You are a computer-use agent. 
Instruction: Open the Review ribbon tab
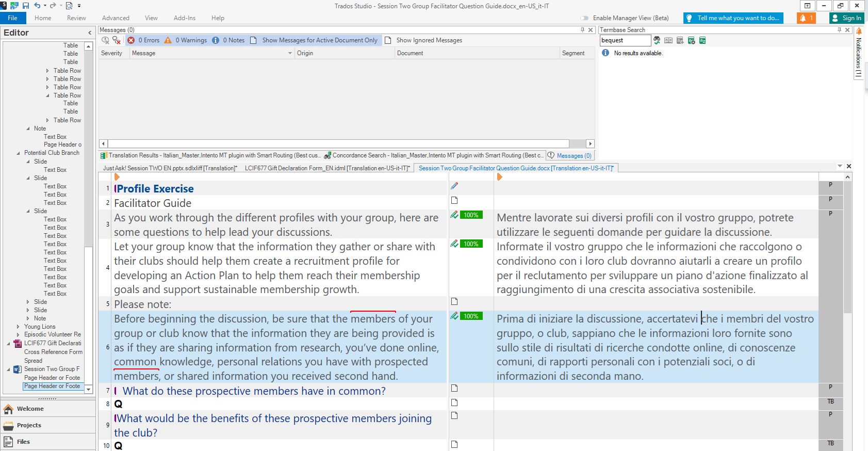[76, 18]
